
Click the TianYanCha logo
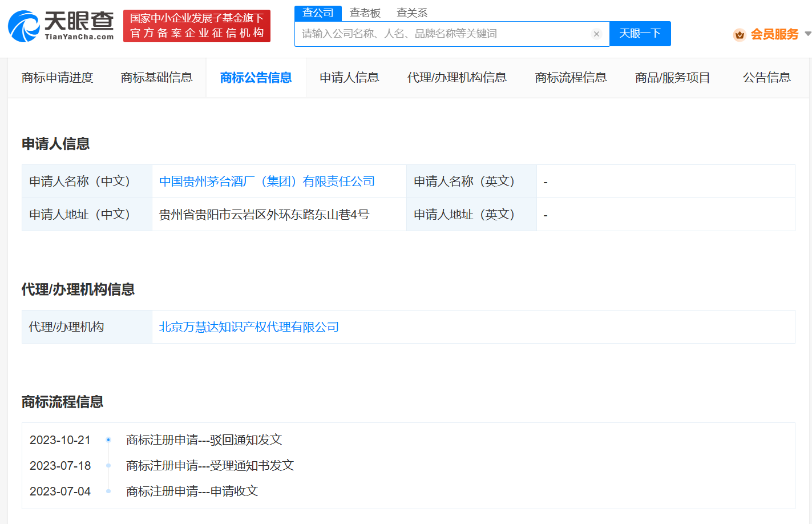pos(61,26)
